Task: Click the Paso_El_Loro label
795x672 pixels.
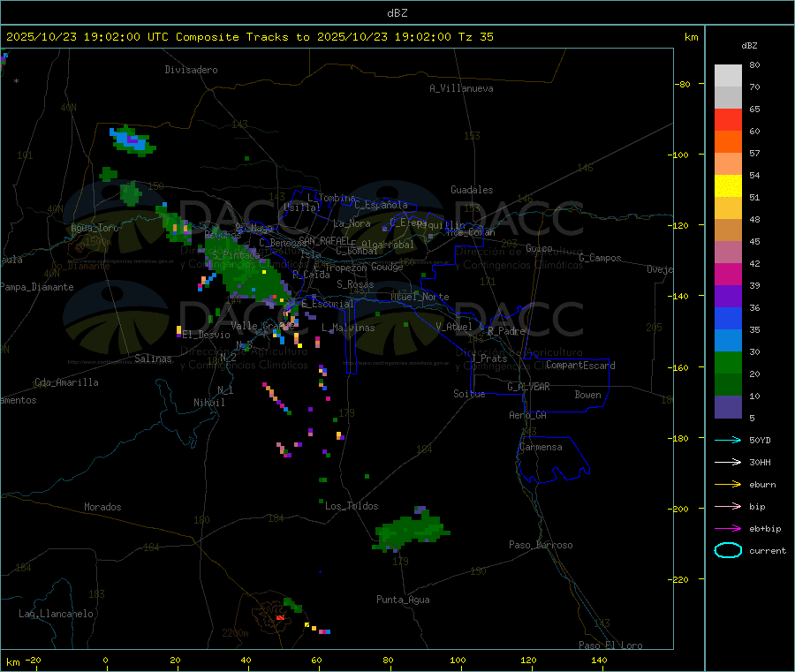Action: tap(611, 646)
